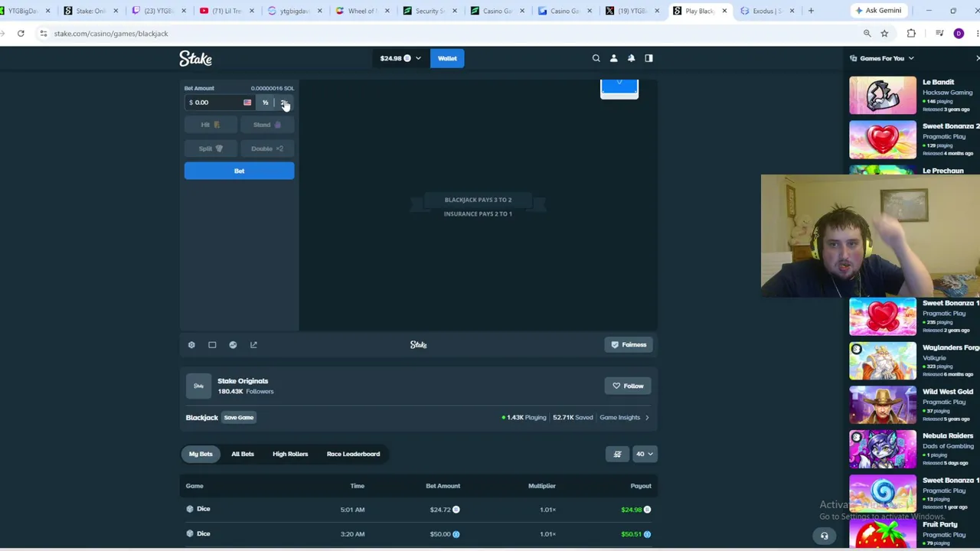The width and height of the screenshot is (980, 551).
Task: Switch to the Wheel of Names tab
Action: [361, 11]
